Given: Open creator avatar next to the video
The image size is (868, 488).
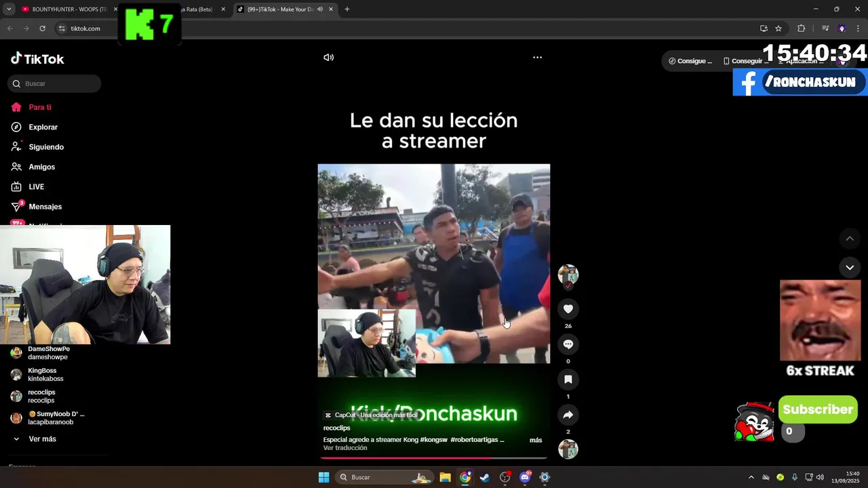Looking at the screenshot, I should point(568,274).
